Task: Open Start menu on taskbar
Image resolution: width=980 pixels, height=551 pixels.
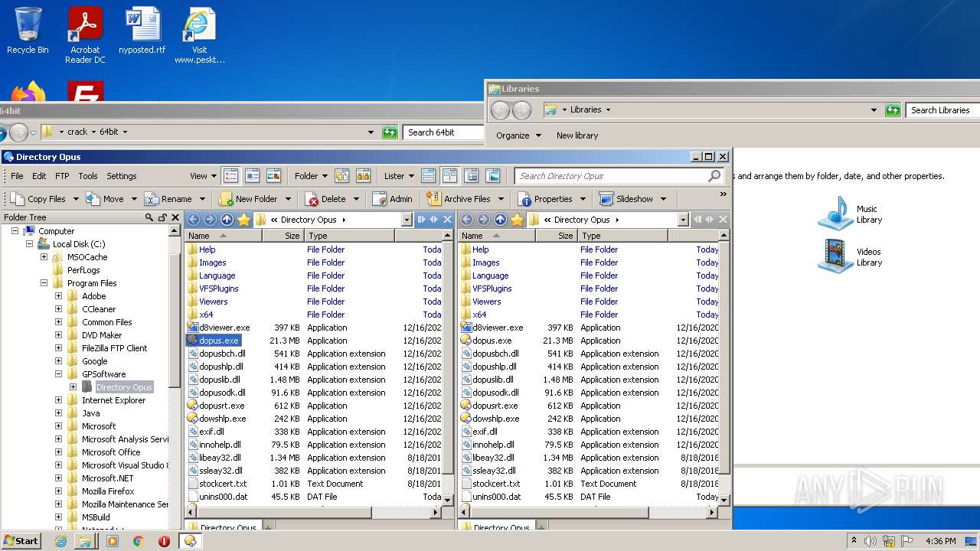Action: [21, 540]
